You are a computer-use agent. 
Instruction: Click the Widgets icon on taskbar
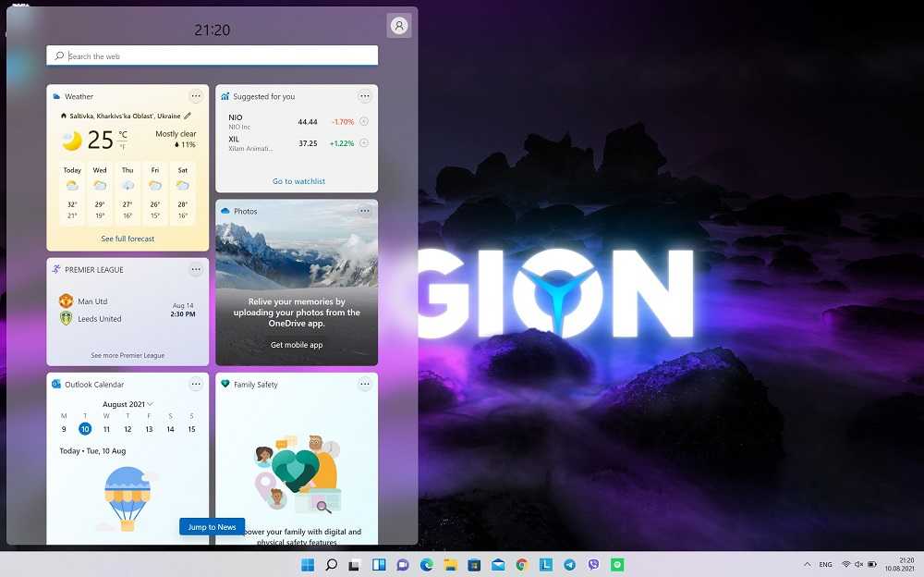tap(379, 565)
